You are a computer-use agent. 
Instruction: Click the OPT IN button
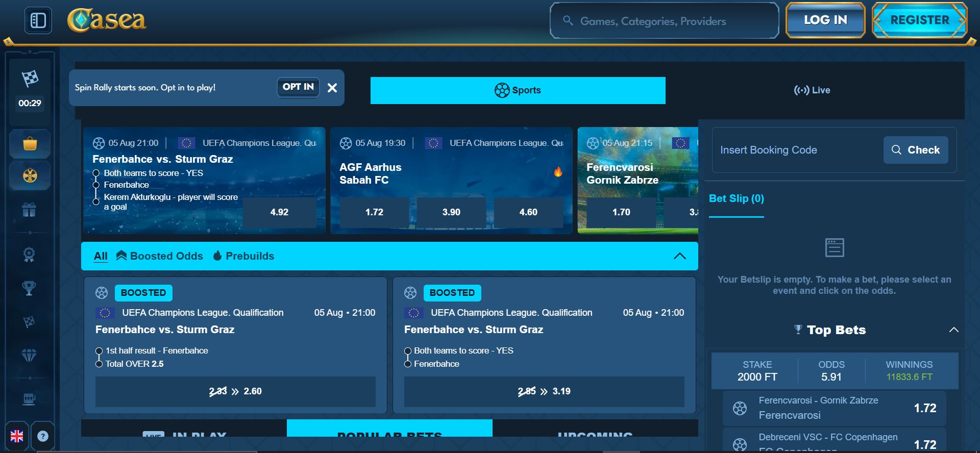[x=298, y=87]
